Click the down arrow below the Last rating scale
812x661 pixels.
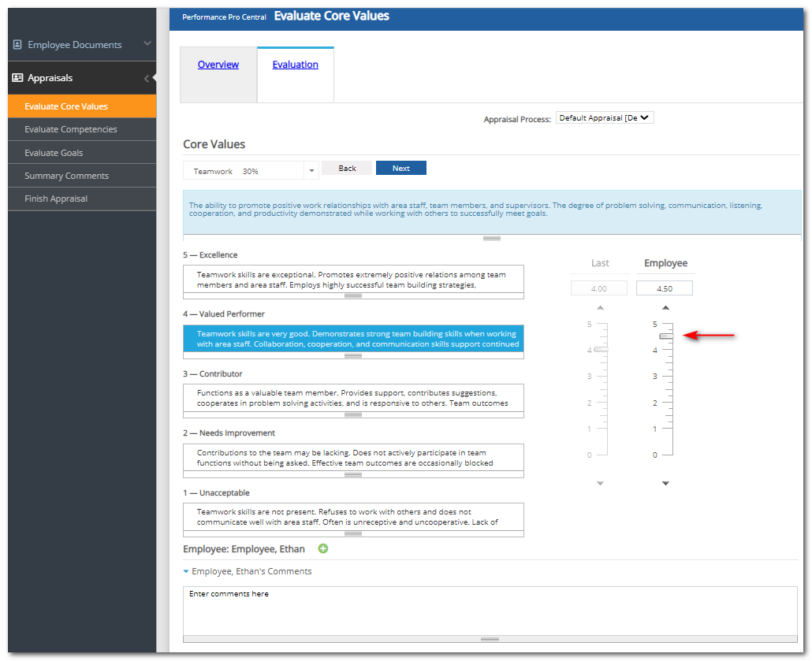click(601, 483)
